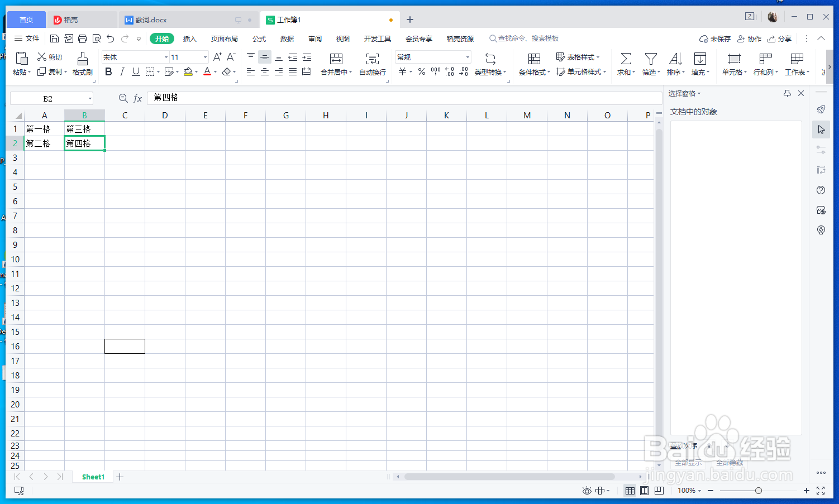Click the Type Conversion (类型转换) icon
The height and width of the screenshot is (504, 839).
click(x=490, y=58)
